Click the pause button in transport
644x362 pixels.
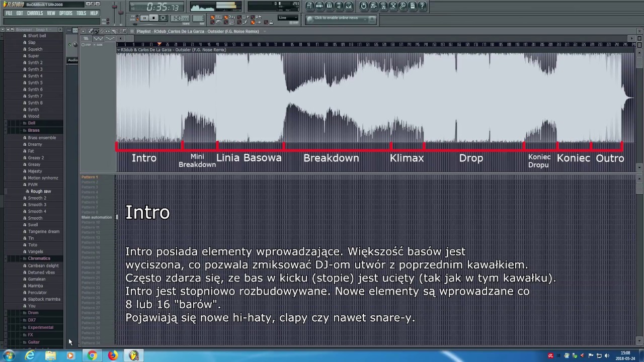(144, 18)
